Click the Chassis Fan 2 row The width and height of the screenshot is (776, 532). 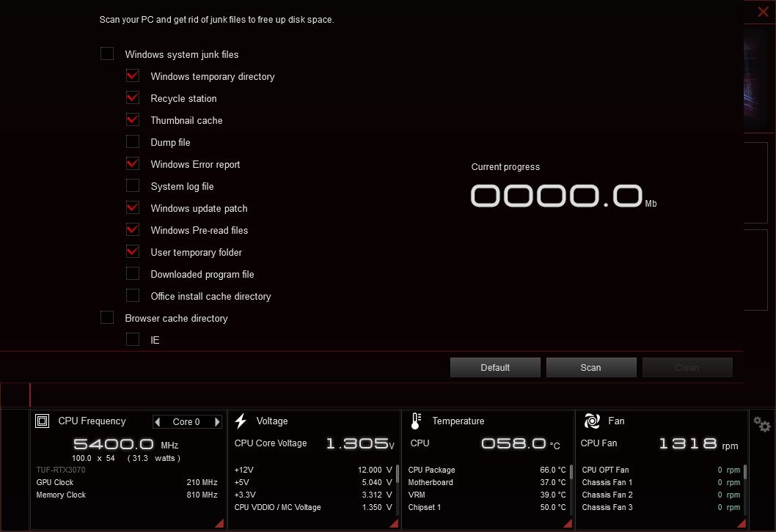(661, 495)
